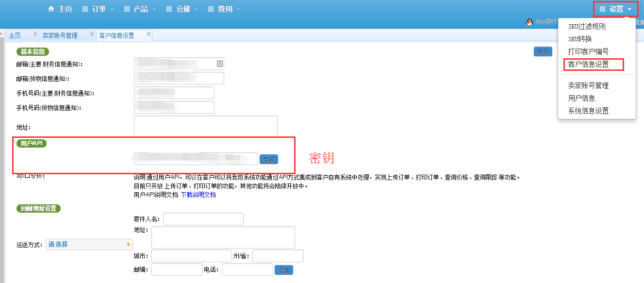Click the QQ penguin help icon
This screenshot has width=644, height=283.
pyautogui.click(x=529, y=22)
